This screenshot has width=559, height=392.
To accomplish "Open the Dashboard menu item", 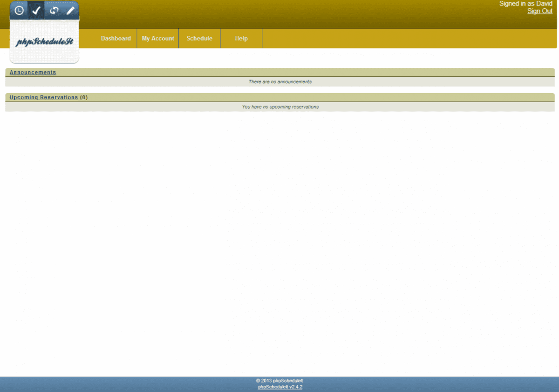I will 116,39.
